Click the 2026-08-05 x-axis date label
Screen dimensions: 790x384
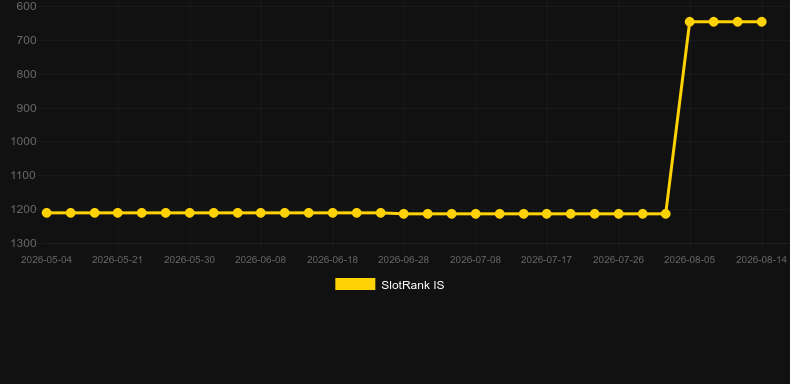point(690,260)
